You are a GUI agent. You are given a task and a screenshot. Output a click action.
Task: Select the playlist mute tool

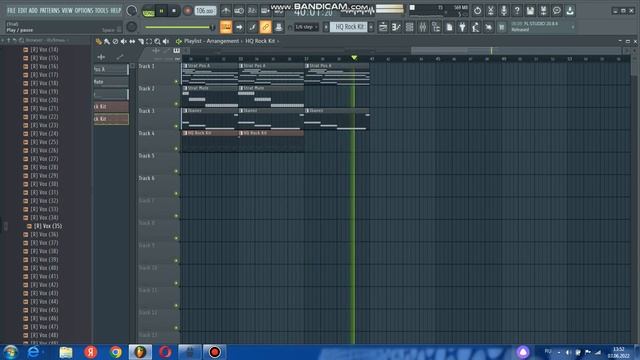124,41
